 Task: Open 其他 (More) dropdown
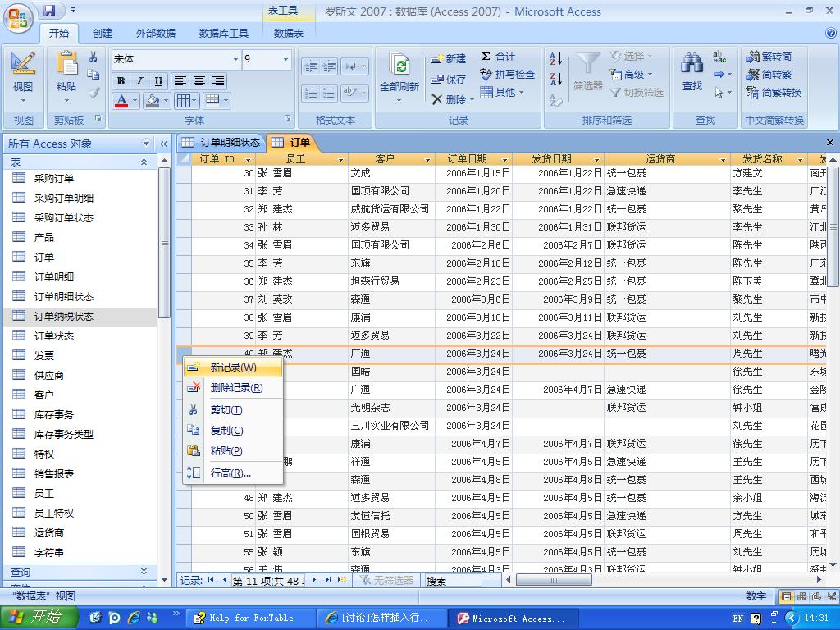click(x=502, y=93)
